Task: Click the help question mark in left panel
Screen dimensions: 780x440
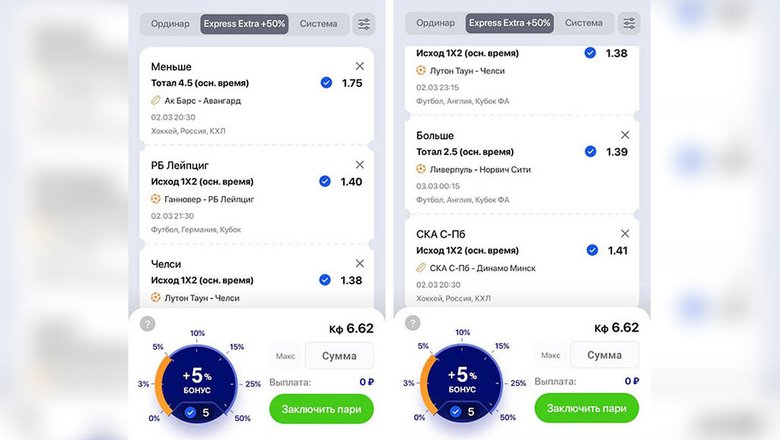Action: point(147,324)
